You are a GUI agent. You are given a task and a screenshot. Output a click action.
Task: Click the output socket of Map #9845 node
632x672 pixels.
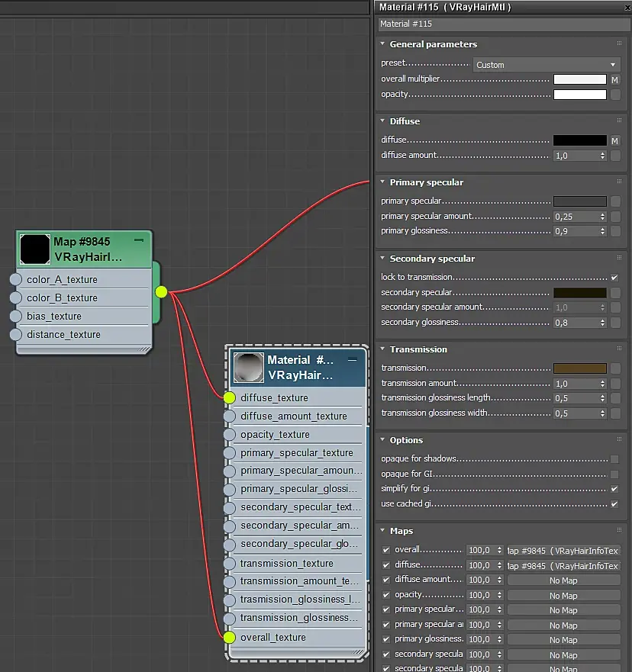coord(161,292)
